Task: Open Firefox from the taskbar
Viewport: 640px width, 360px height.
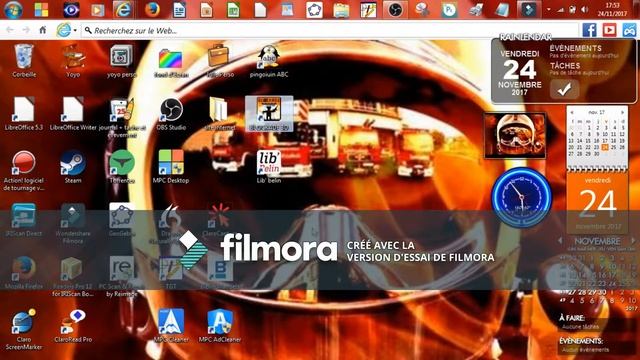Action: pyautogui.click(x=152, y=10)
